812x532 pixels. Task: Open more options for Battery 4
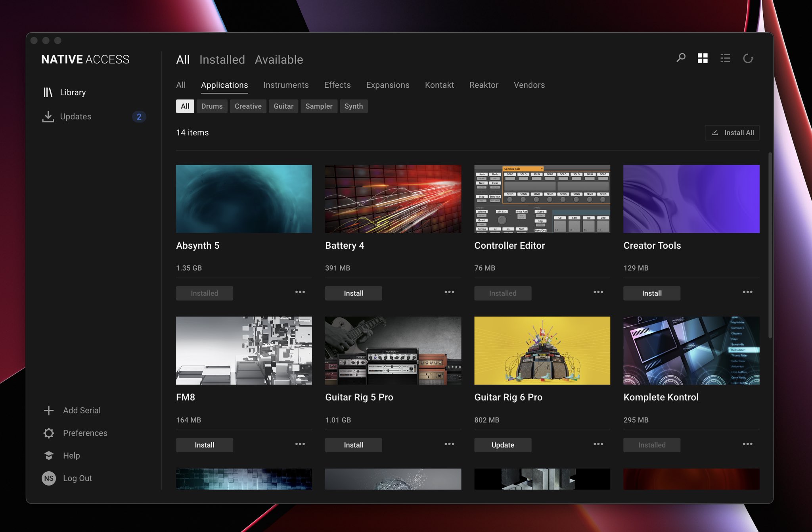click(449, 292)
